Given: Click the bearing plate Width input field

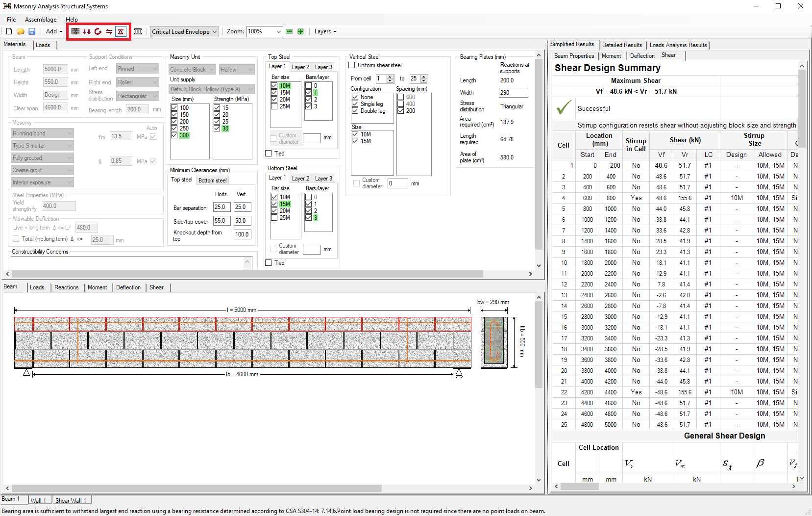Looking at the screenshot, I should pyautogui.click(x=513, y=93).
